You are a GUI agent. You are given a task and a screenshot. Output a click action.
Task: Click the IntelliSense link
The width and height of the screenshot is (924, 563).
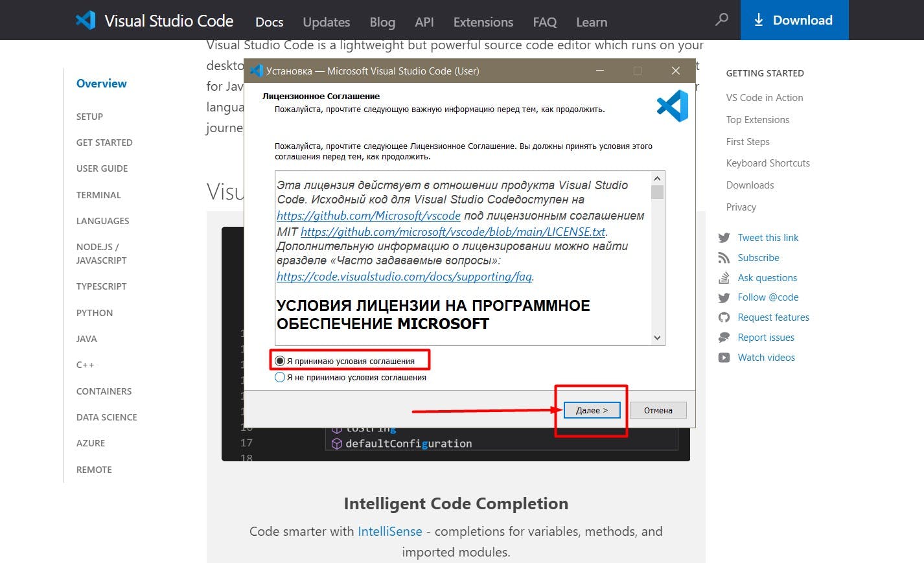(x=390, y=531)
